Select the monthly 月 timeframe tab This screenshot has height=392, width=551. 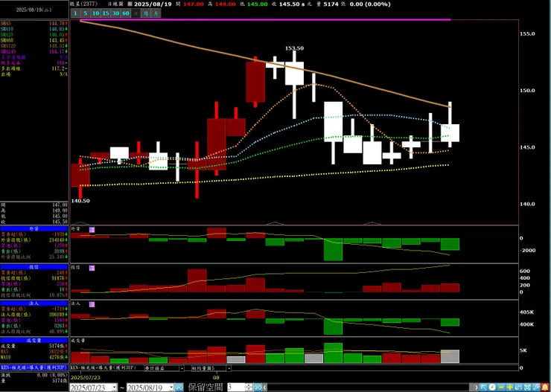click(x=156, y=13)
